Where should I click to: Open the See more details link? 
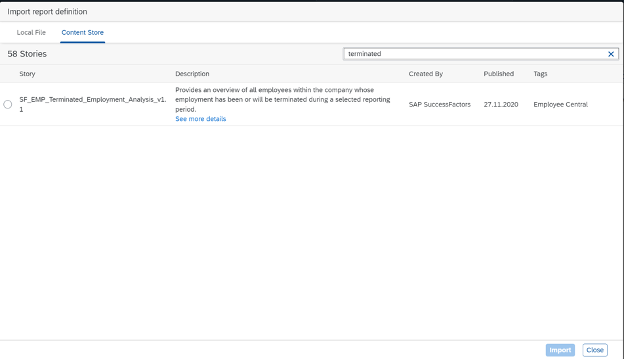(x=201, y=119)
